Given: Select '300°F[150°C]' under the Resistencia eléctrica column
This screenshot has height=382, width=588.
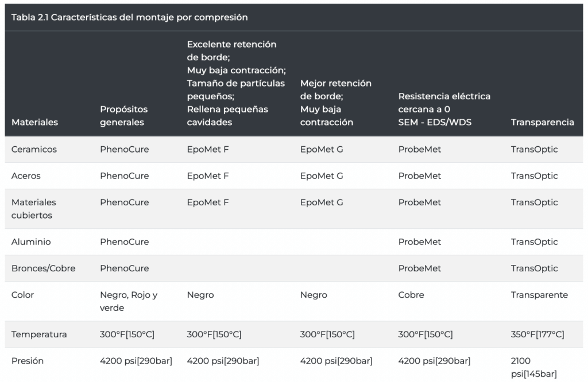Looking at the screenshot, I should click(425, 334).
